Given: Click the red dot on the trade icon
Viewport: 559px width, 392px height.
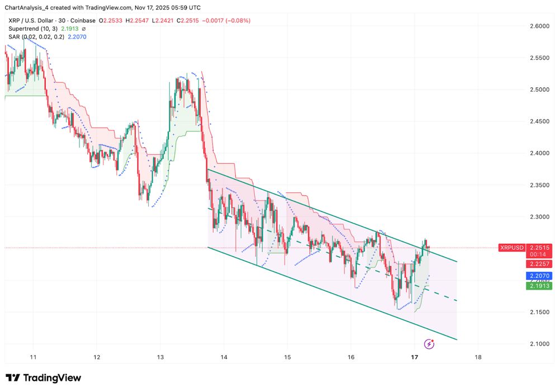Looking at the screenshot, I should 433,341.
